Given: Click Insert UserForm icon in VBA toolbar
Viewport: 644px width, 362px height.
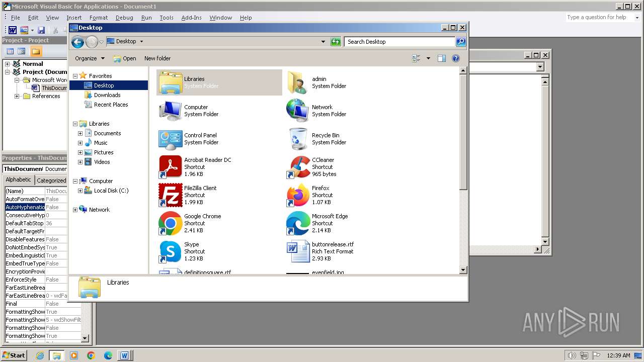Looking at the screenshot, I should pos(24,31).
